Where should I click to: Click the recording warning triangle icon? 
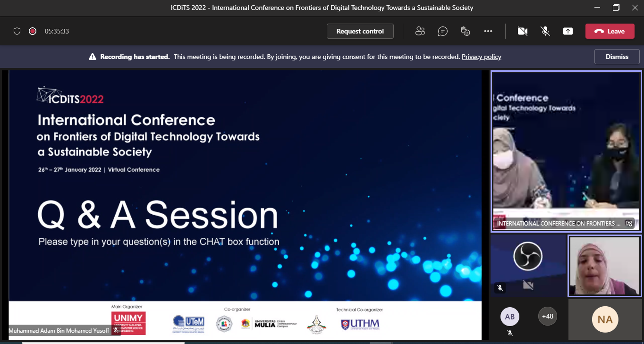[x=93, y=57]
